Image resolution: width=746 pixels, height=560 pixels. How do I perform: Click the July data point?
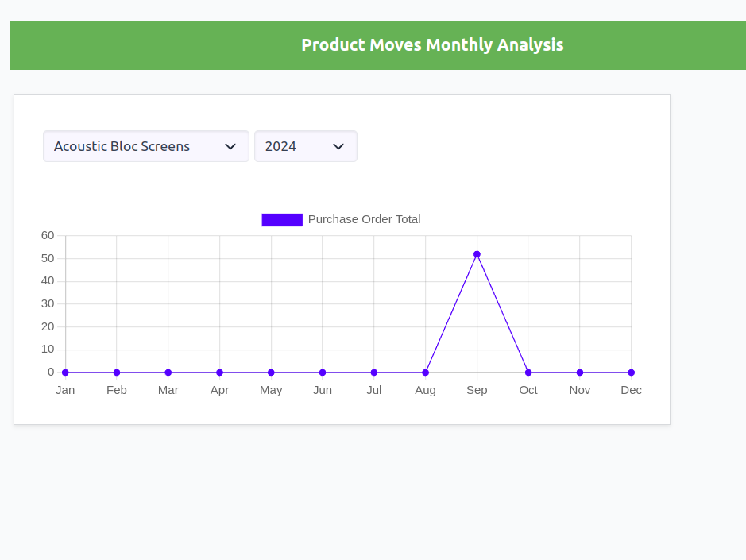coord(374,373)
